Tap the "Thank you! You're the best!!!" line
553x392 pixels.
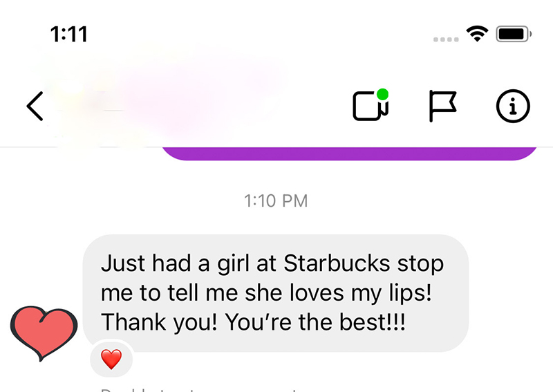coord(253,322)
